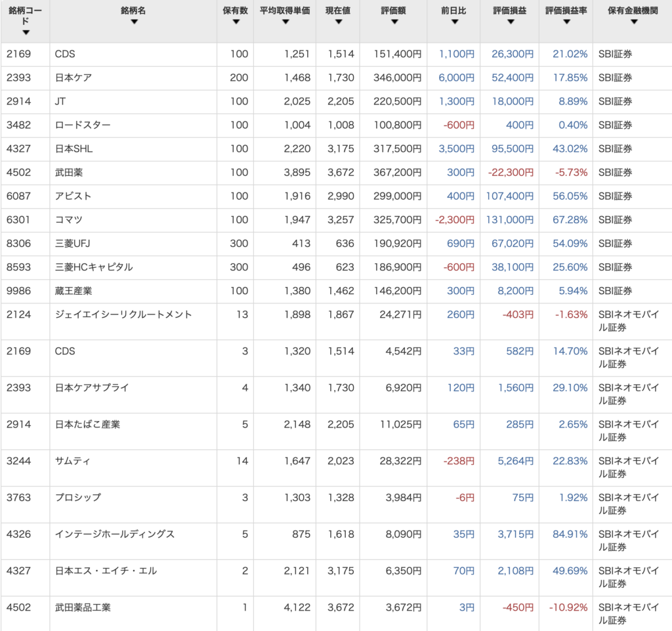Click stock code 9986
The height and width of the screenshot is (631, 672).
(x=18, y=291)
